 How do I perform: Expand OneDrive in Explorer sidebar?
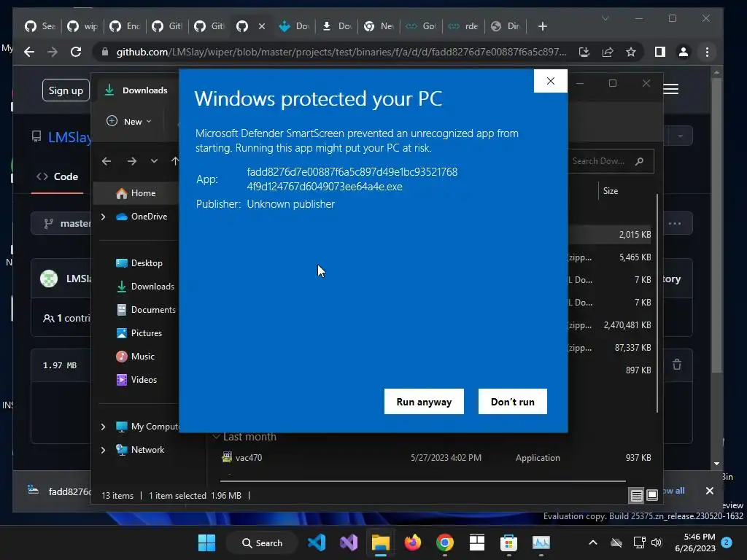click(x=103, y=217)
